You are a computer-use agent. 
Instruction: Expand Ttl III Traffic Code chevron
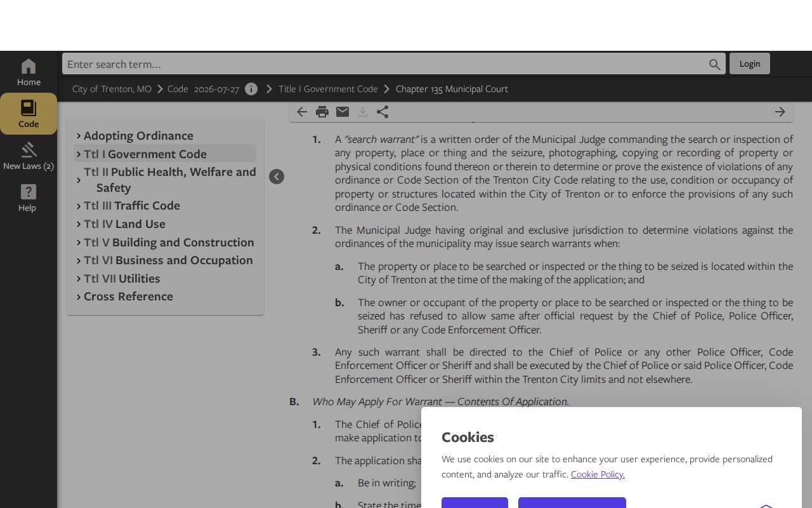tap(79, 206)
